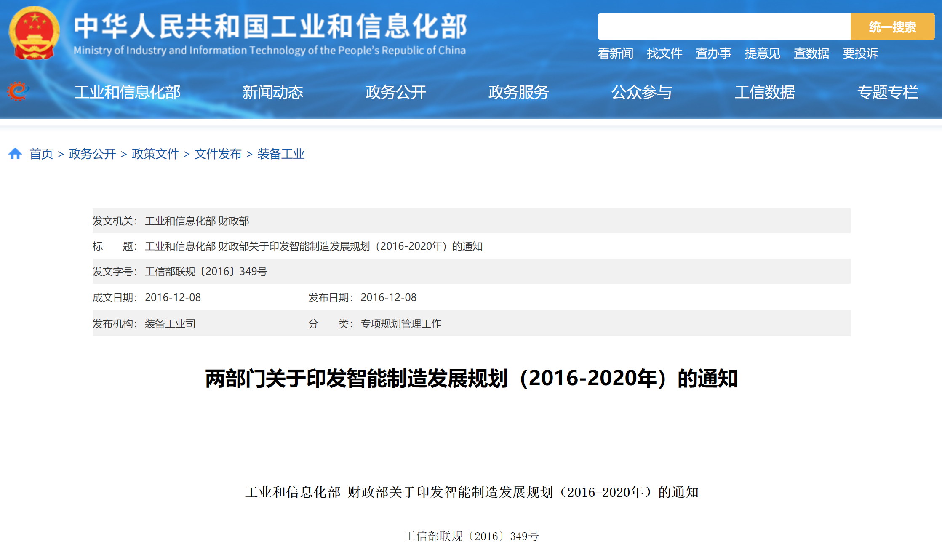Click 成文日期 value 2016-12-08
Screen dimensions: 942x560
tap(173, 297)
